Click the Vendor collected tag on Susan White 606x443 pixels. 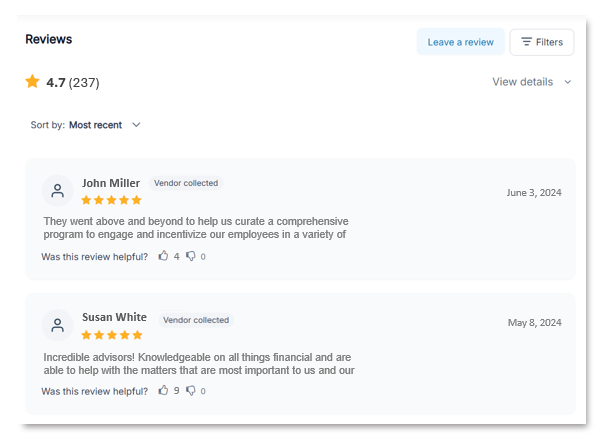(x=196, y=320)
